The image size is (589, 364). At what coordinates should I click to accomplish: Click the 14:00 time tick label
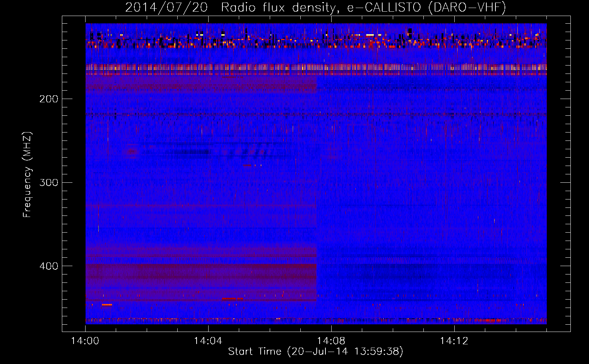[85, 341]
